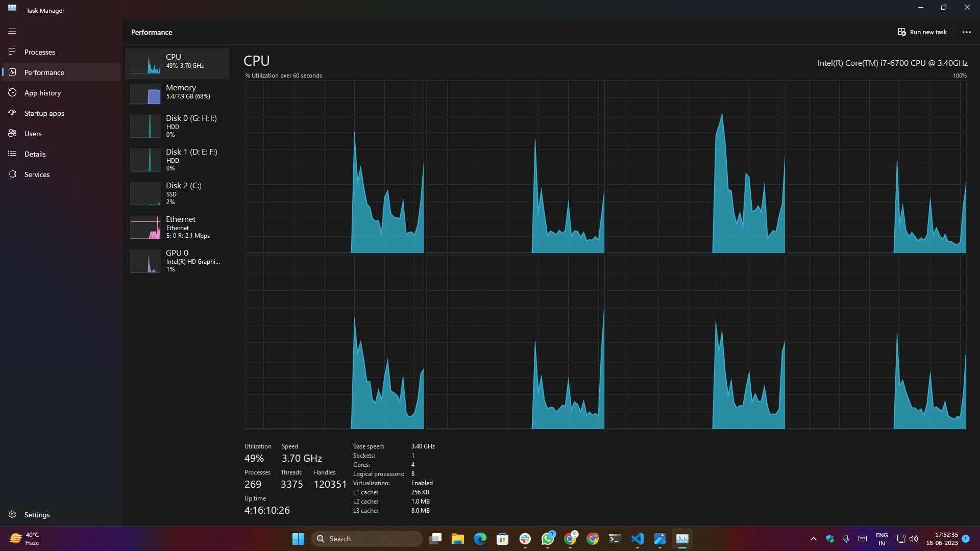Image resolution: width=980 pixels, height=551 pixels.
Task: Open File Explorer from taskbar
Action: click(458, 539)
